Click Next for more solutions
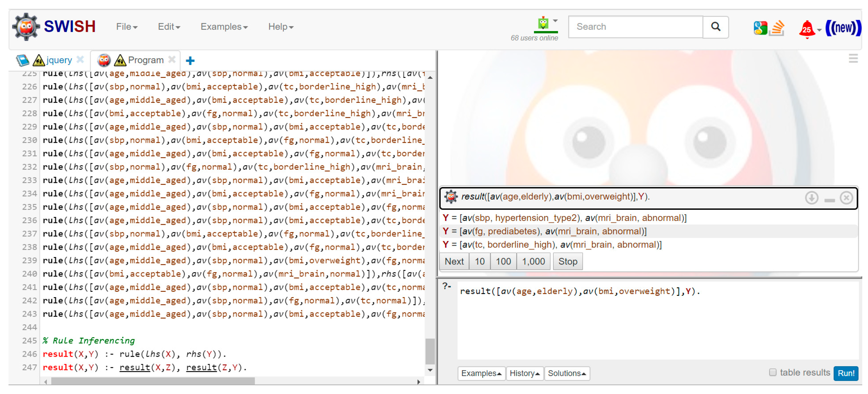Image resolution: width=868 pixels, height=394 pixels. [x=454, y=261]
